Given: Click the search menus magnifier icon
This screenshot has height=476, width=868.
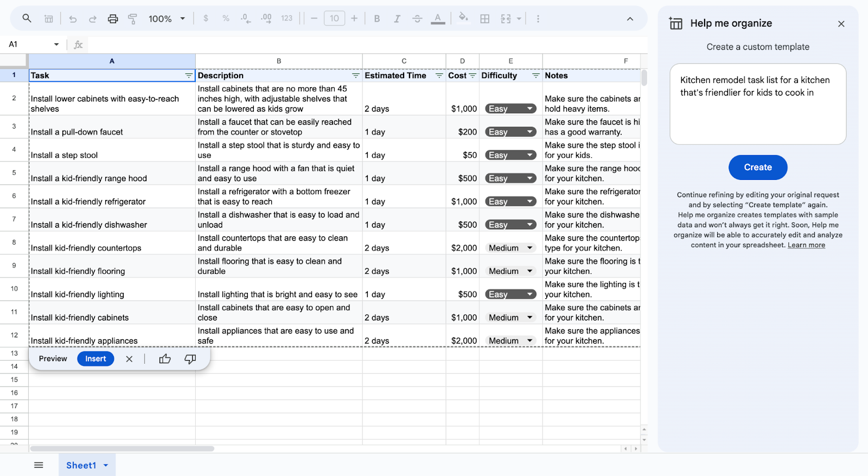Looking at the screenshot, I should tap(27, 18).
